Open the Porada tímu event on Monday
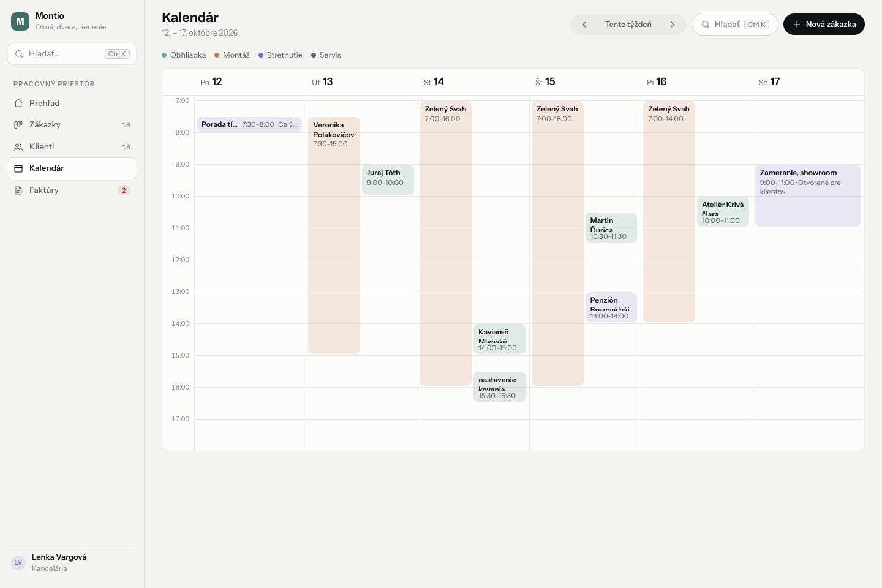Screen dimensions: 882x588 pos(249,124)
